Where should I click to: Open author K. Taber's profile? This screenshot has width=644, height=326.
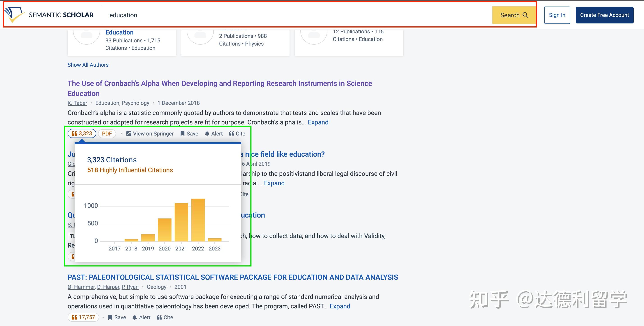tap(77, 103)
